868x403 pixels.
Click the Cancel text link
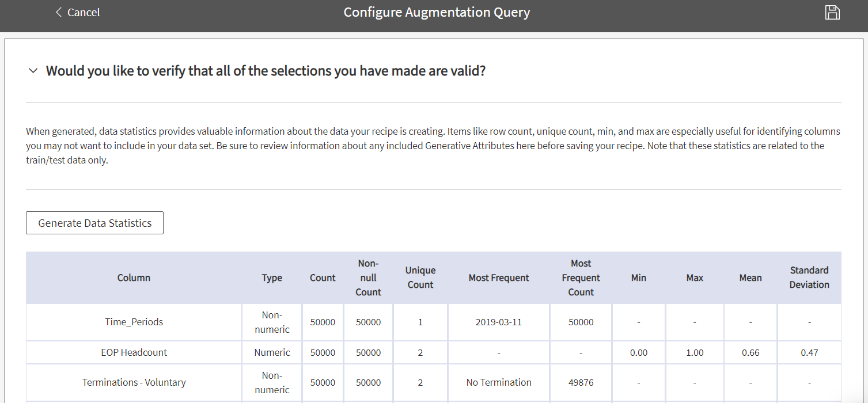point(84,12)
